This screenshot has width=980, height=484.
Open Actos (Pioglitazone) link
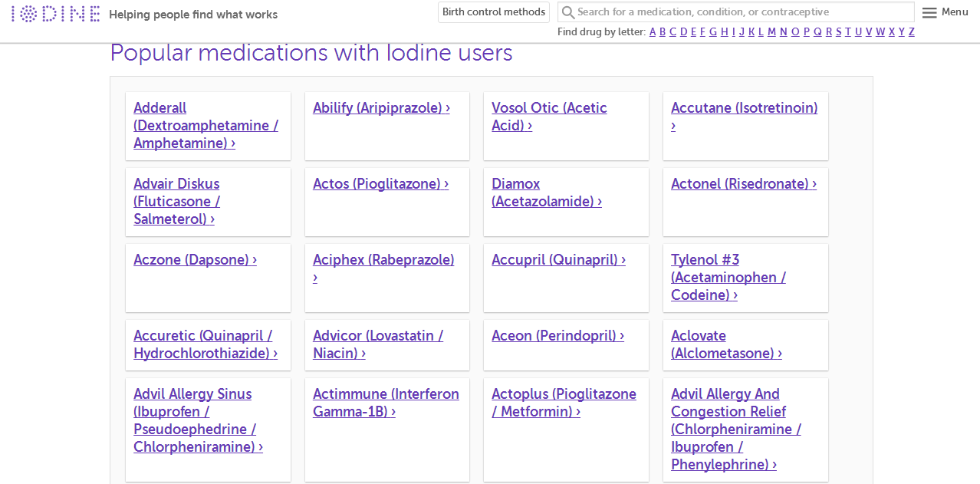coord(380,184)
